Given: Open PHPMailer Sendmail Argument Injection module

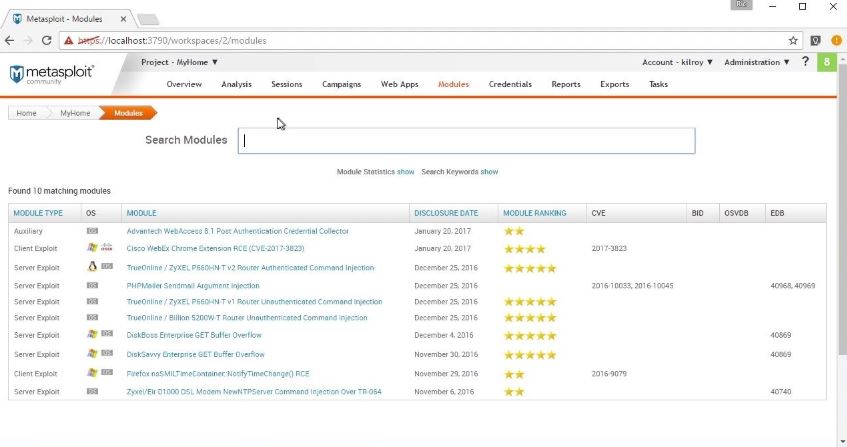Looking at the screenshot, I should (193, 286).
